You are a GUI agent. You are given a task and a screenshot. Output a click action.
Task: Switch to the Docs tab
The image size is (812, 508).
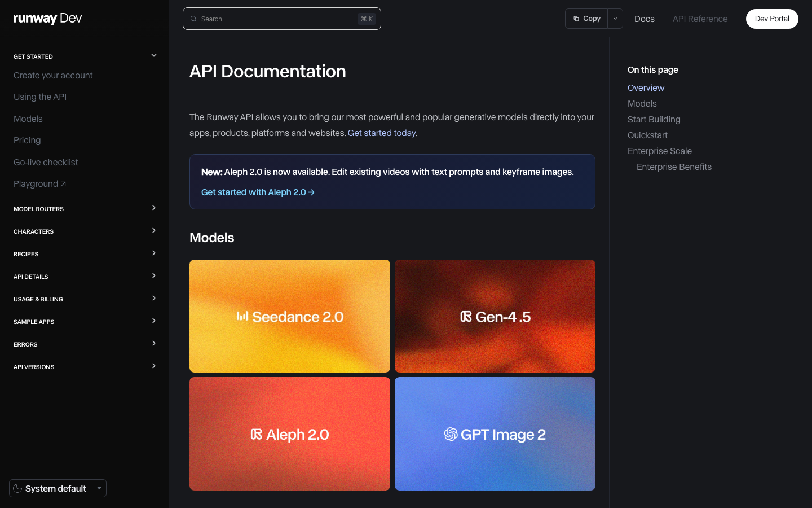(x=645, y=19)
